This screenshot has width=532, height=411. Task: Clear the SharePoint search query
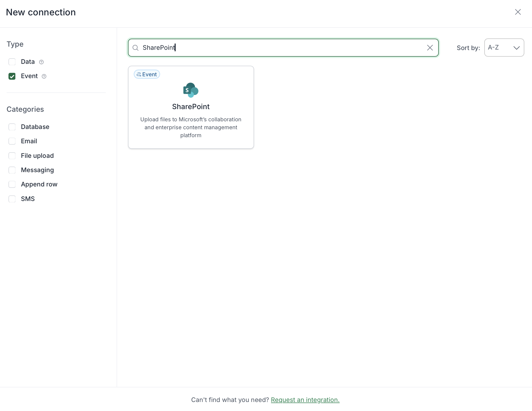(430, 48)
